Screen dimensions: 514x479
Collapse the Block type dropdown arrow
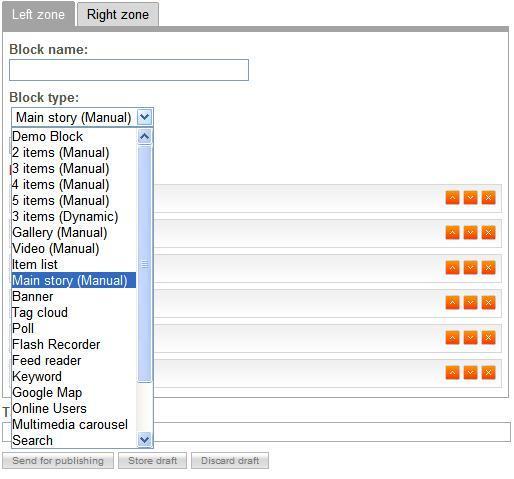tap(145, 117)
